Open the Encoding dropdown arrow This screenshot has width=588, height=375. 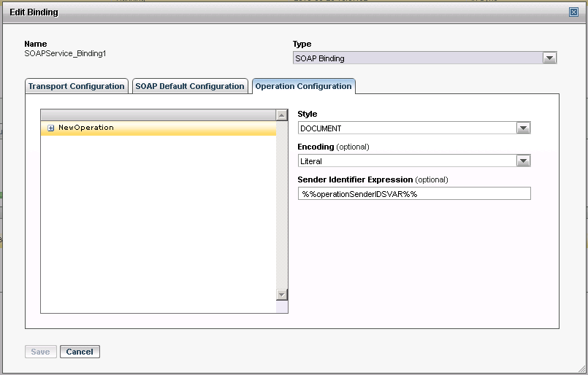pos(523,161)
